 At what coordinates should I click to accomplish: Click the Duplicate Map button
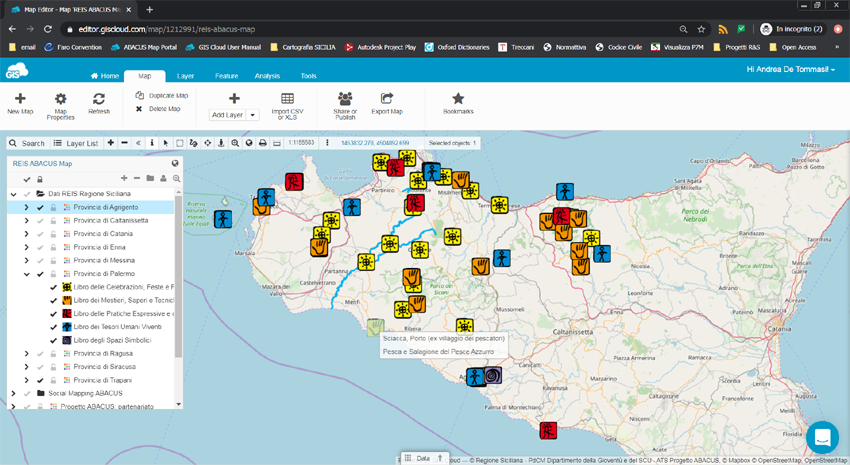tap(162, 95)
